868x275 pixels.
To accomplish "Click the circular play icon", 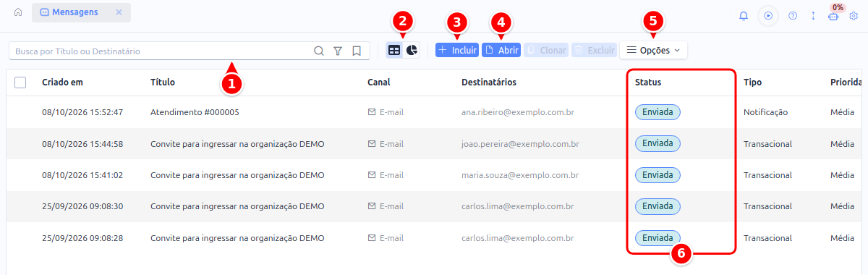I will [768, 15].
